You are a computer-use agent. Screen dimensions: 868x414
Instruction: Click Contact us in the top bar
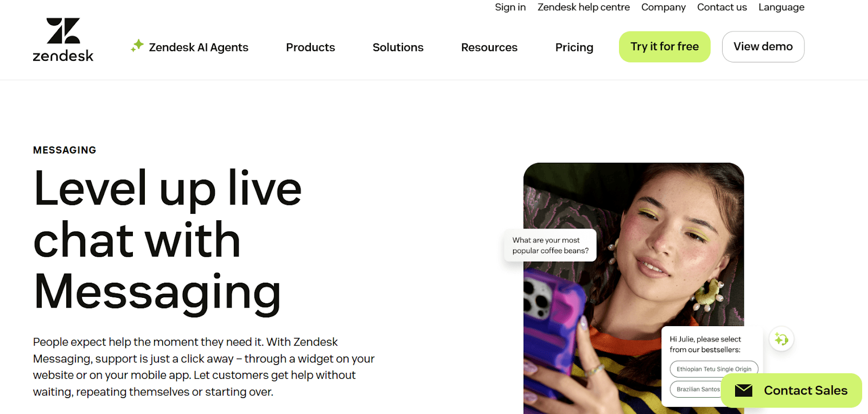coord(722,7)
